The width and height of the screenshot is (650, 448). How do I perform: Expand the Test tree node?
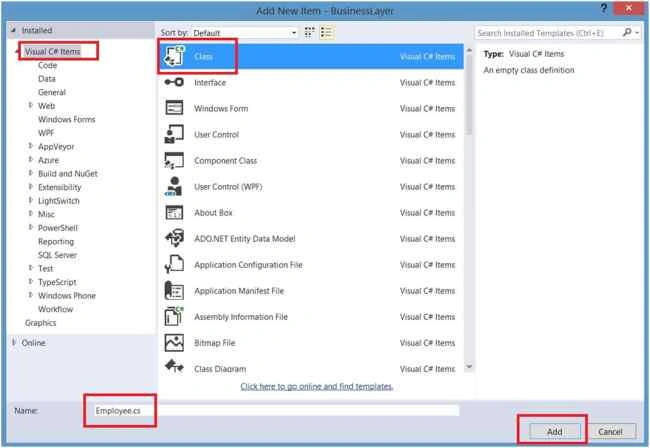click(x=31, y=268)
